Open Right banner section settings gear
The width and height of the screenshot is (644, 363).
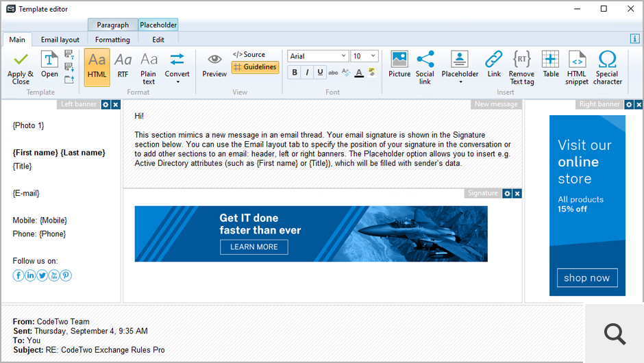(x=629, y=105)
